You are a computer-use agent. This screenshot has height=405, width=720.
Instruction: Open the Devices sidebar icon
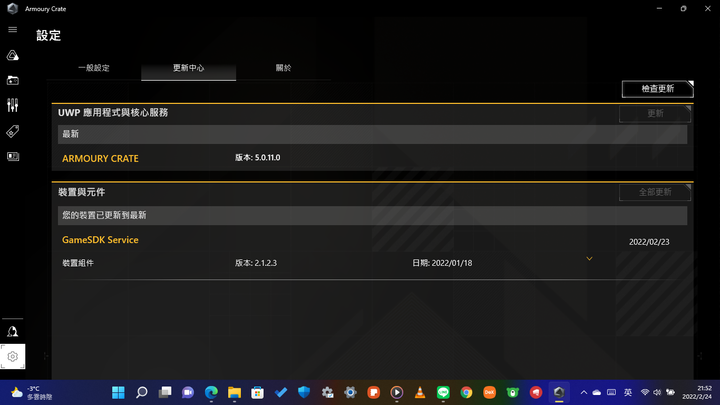tap(12, 80)
